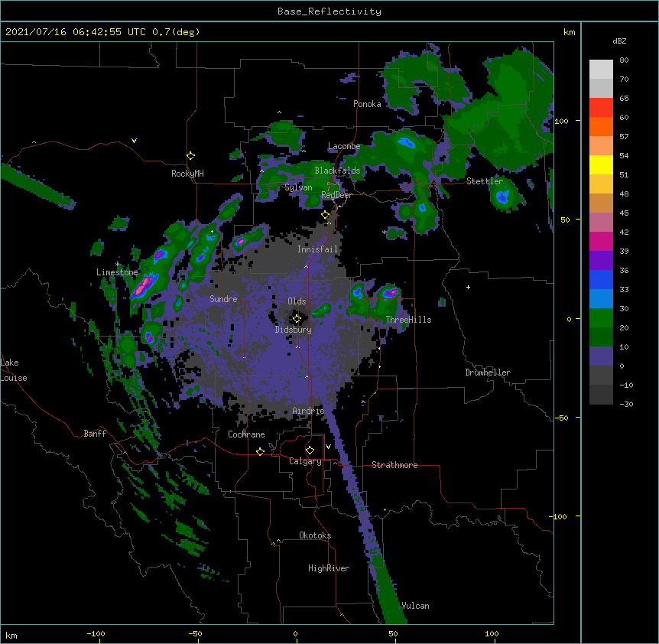Click the Didsbury city label
Viewport: 659px width, 644px height.
click(294, 330)
